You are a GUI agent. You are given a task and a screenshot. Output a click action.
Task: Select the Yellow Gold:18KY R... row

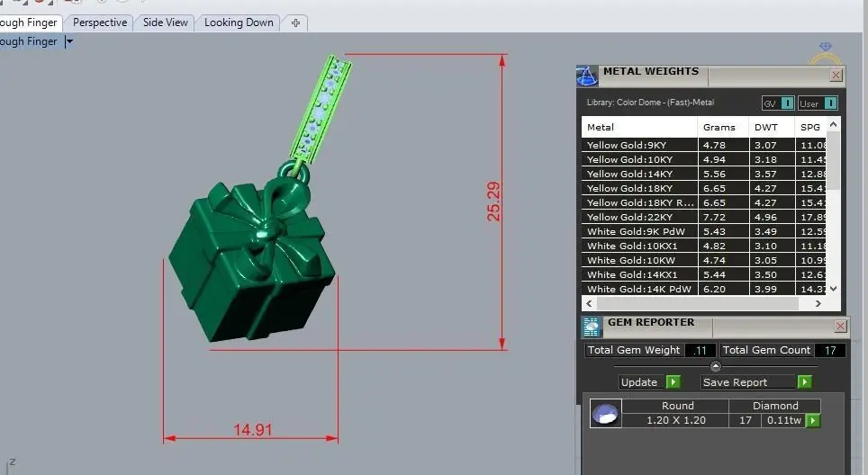pos(703,203)
